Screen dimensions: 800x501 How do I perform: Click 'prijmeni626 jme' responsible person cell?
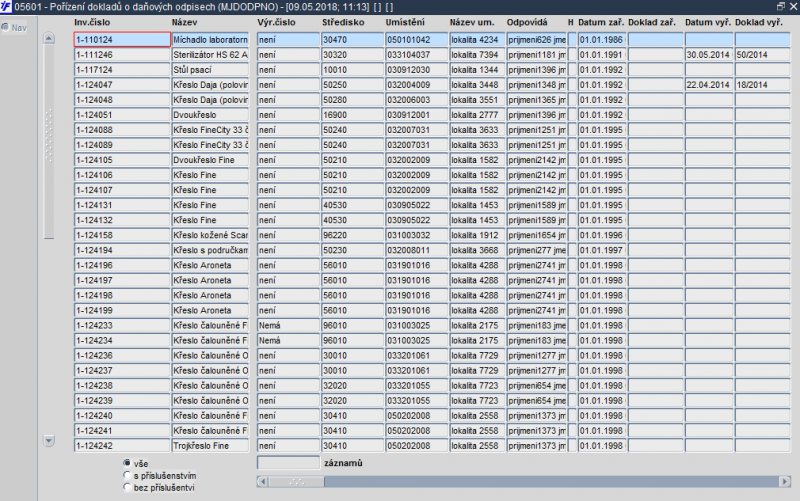pos(536,39)
